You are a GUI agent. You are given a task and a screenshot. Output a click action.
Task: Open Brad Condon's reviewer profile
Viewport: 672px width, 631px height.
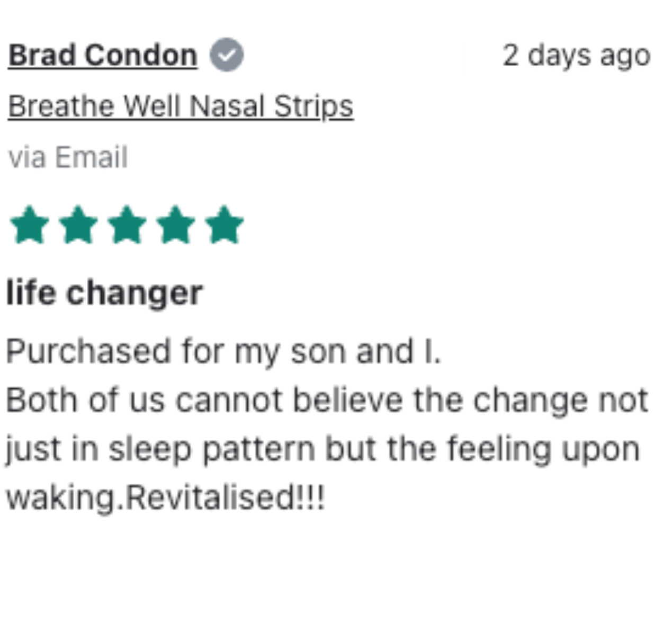(103, 55)
